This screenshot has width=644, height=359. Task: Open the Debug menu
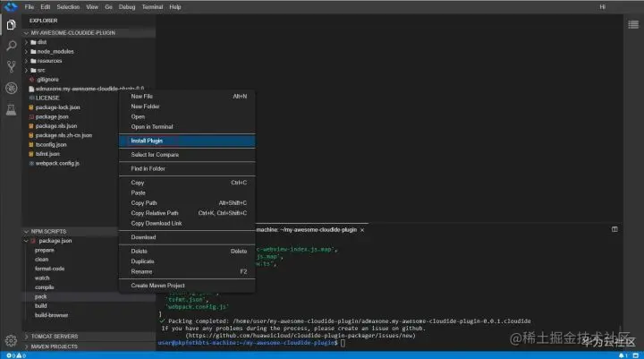[x=127, y=7]
